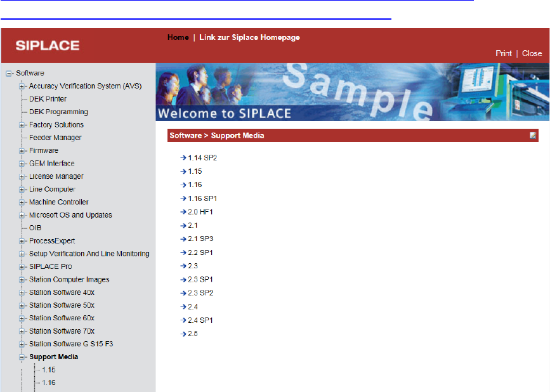Open the 1.14 SP2 link
Image resolution: width=550 pixels, height=392 pixels.
coord(202,158)
